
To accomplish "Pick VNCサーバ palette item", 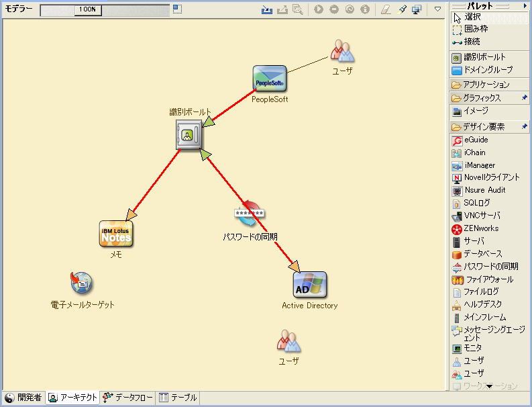I will (490, 216).
